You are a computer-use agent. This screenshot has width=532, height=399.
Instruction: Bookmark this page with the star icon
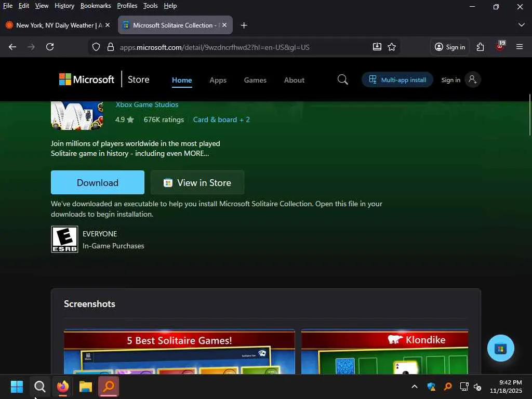click(x=392, y=47)
